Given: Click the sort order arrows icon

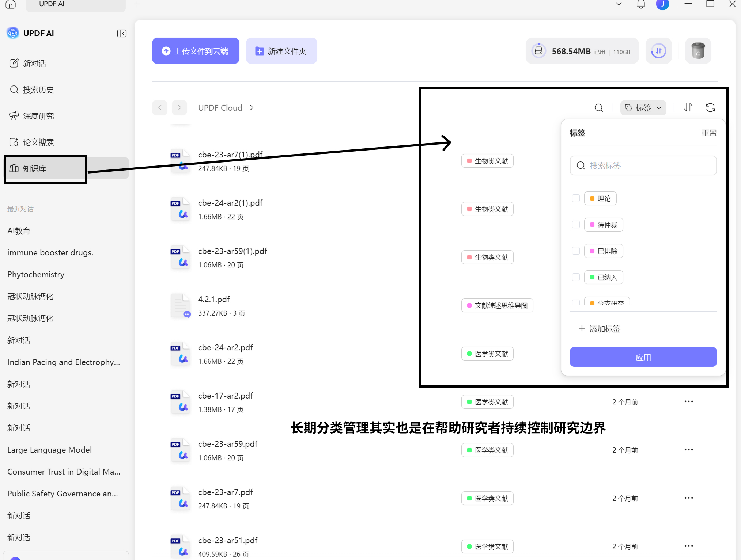Looking at the screenshot, I should 688,108.
